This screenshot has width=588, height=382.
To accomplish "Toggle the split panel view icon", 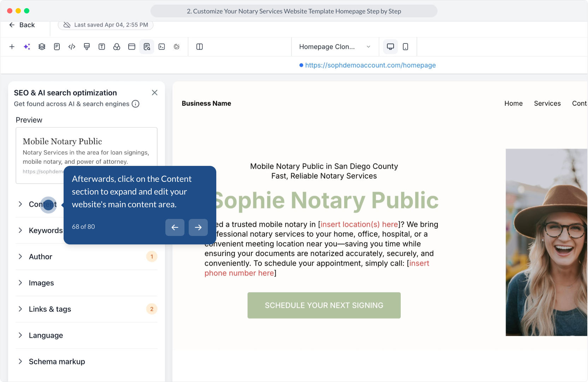I will [200, 47].
